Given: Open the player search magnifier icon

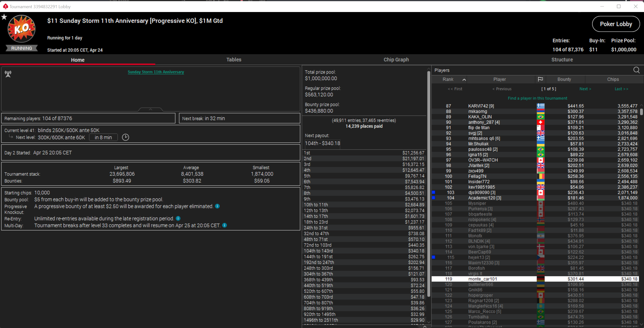Looking at the screenshot, I should [x=637, y=70].
